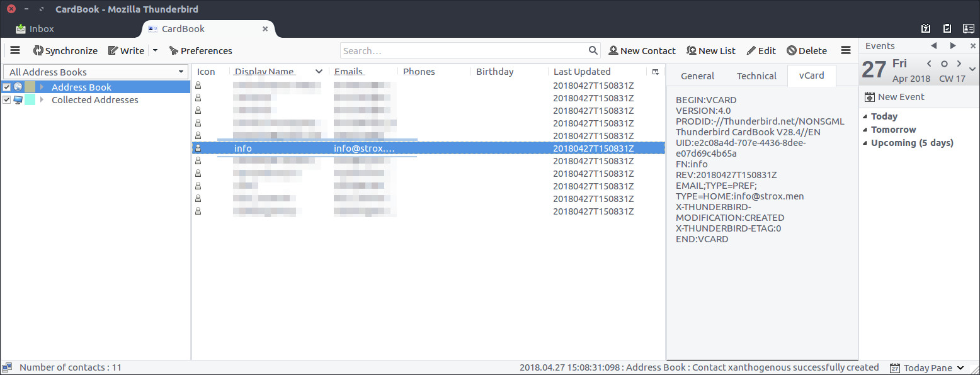Go to next events day arrow

[953, 45]
